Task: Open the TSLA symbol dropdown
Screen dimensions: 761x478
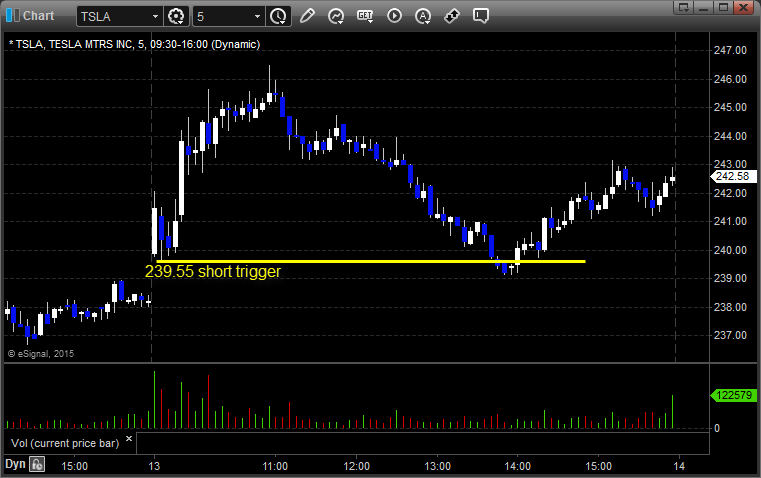Action: click(155, 16)
